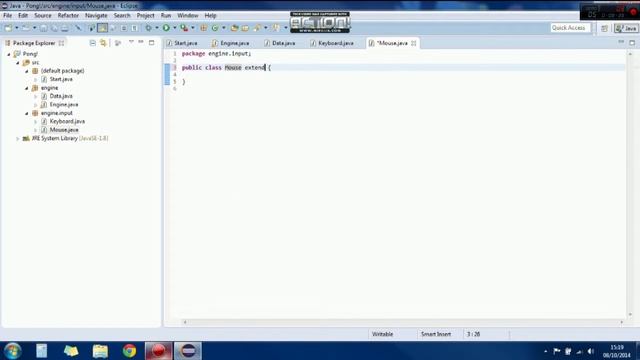
Task: Open the Window menu
Action: (188, 16)
